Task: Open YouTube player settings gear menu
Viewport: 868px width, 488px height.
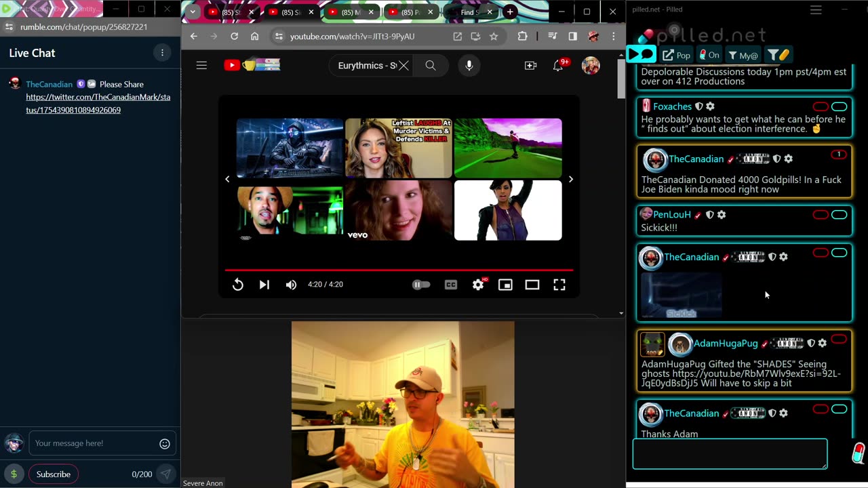Action: click(x=479, y=285)
